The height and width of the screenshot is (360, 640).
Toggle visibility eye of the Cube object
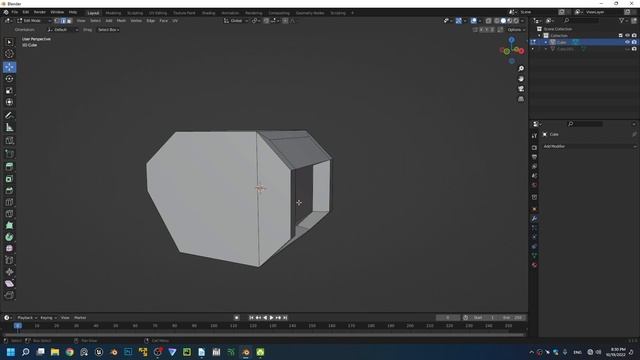coord(627,42)
